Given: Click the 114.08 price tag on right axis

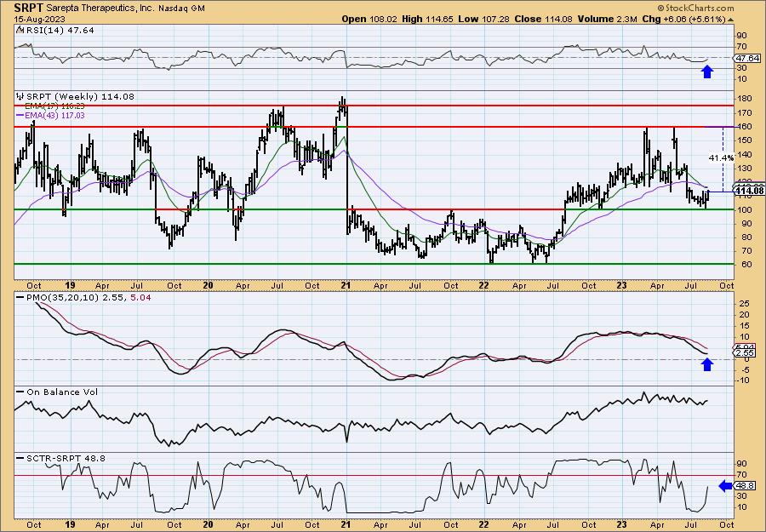Looking at the screenshot, I should tap(749, 191).
